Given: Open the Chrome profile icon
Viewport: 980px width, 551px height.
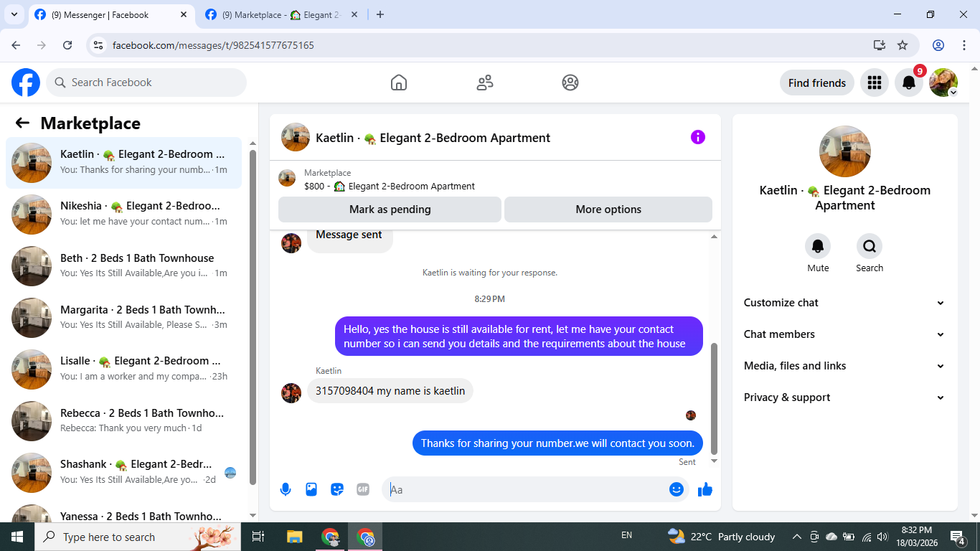Looking at the screenshot, I should [x=938, y=45].
